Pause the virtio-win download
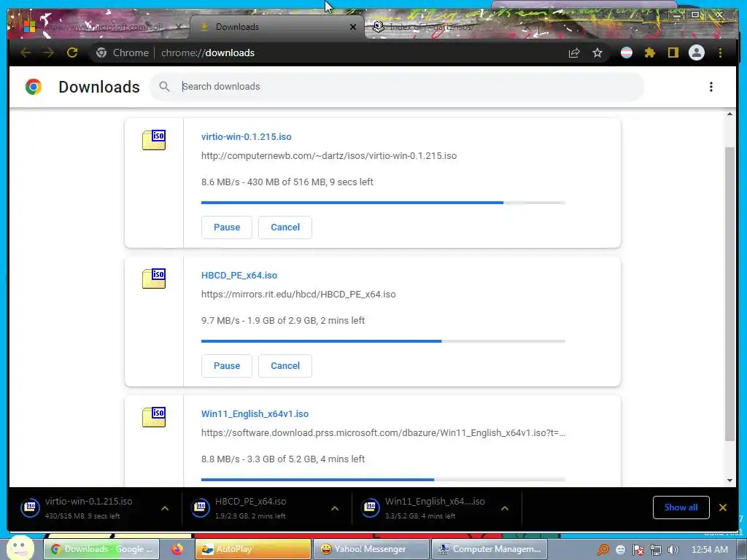747x560 pixels. click(x=227, y=227)
